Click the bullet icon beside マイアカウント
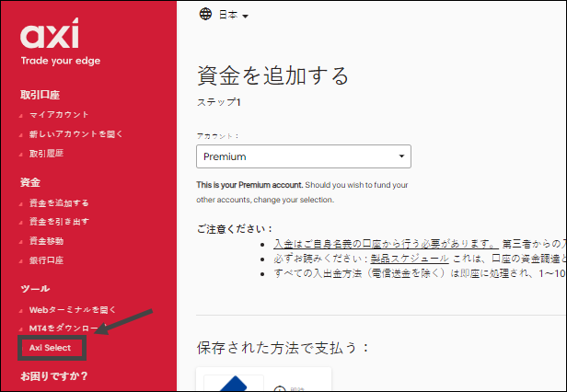Image resolution: width=567 pixels, height=392 pixels. 21,116
